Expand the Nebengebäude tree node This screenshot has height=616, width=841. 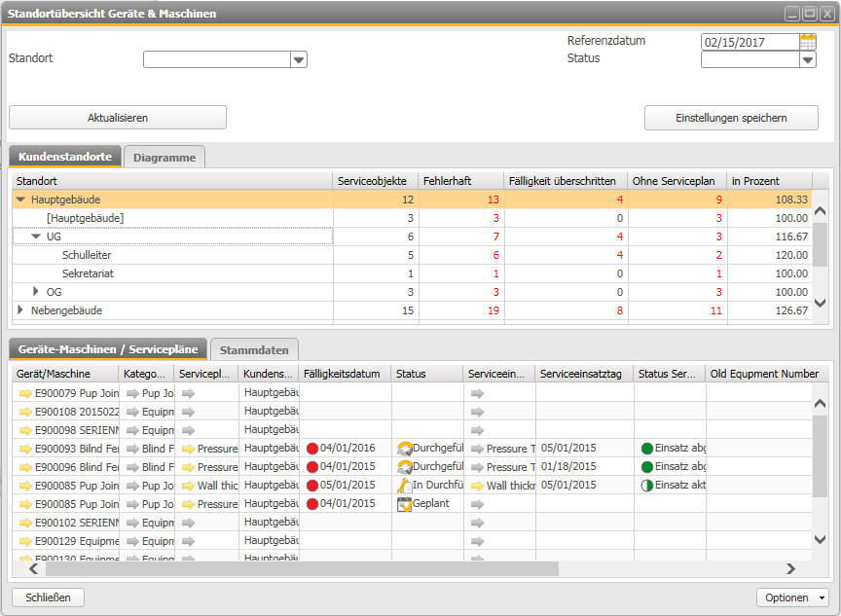tap(20, 310)
